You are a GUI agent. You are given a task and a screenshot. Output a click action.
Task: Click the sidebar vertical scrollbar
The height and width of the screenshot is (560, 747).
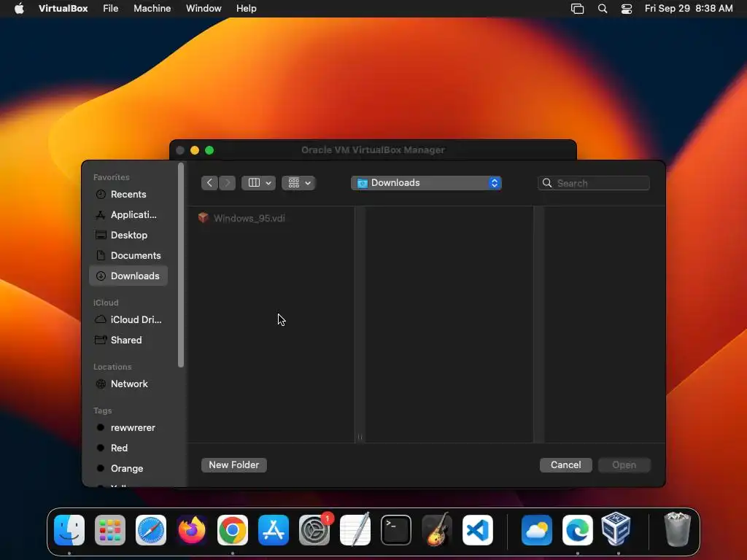click(181, 265)
